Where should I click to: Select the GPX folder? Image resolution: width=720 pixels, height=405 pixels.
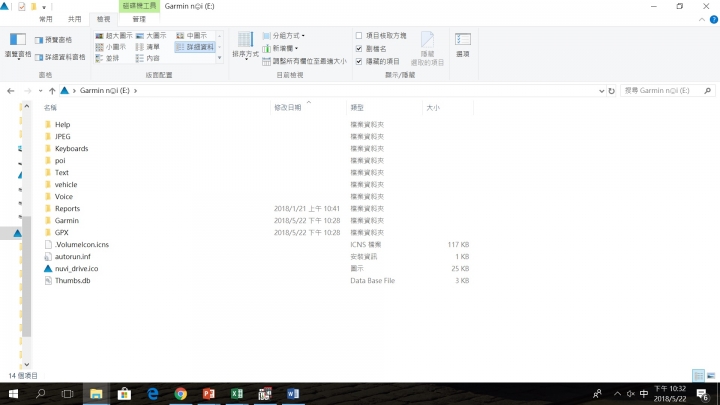62,233
